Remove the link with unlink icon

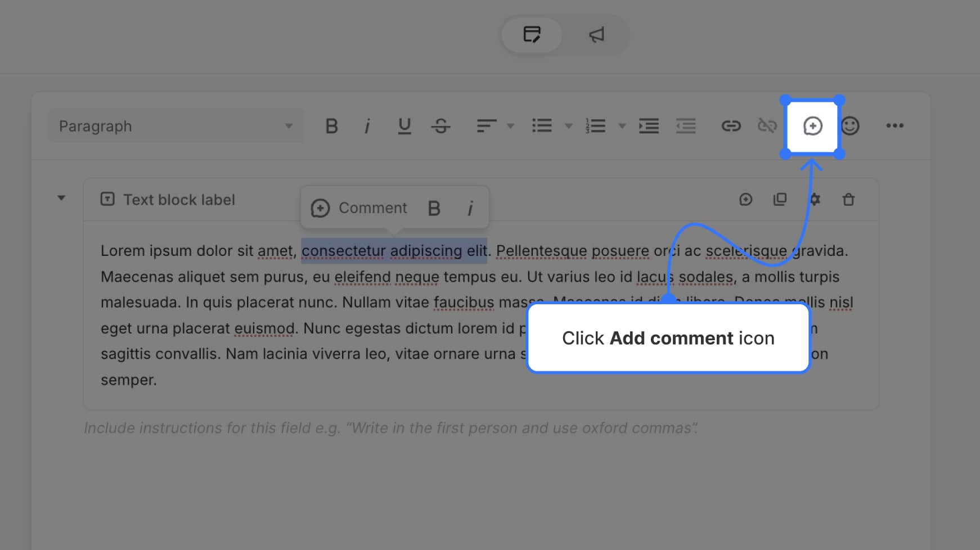[767, 125]
